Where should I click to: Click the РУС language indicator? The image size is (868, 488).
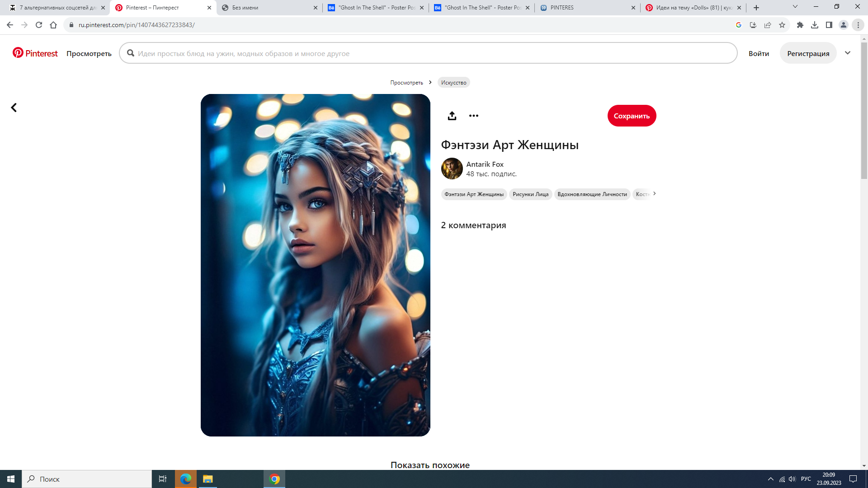click(x=806, y=479)
